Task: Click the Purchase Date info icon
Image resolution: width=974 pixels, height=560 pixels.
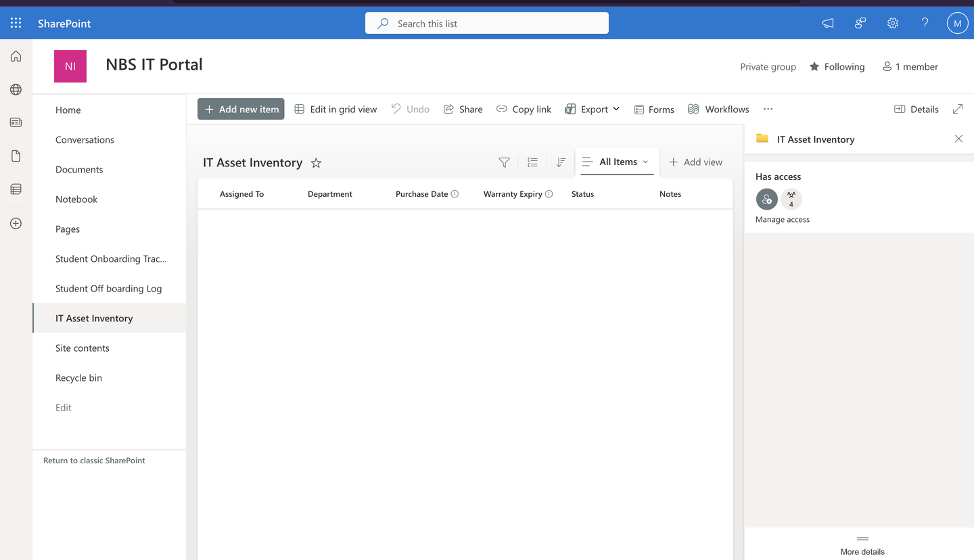Action: pyautogui.click(x=455, y=194)
